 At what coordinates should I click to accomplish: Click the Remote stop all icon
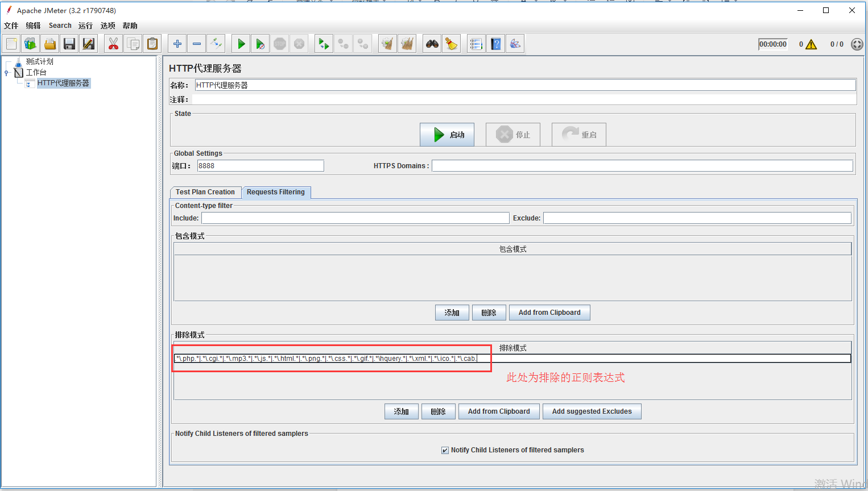click(x=344, y=44)
